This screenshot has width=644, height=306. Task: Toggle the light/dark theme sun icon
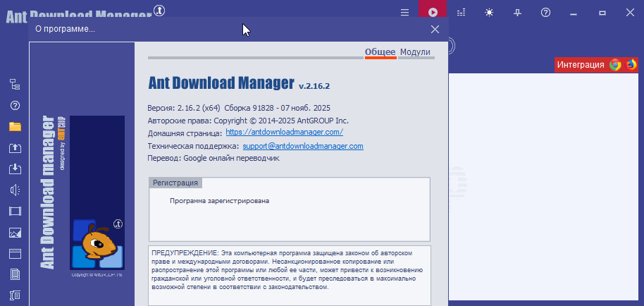490,12
